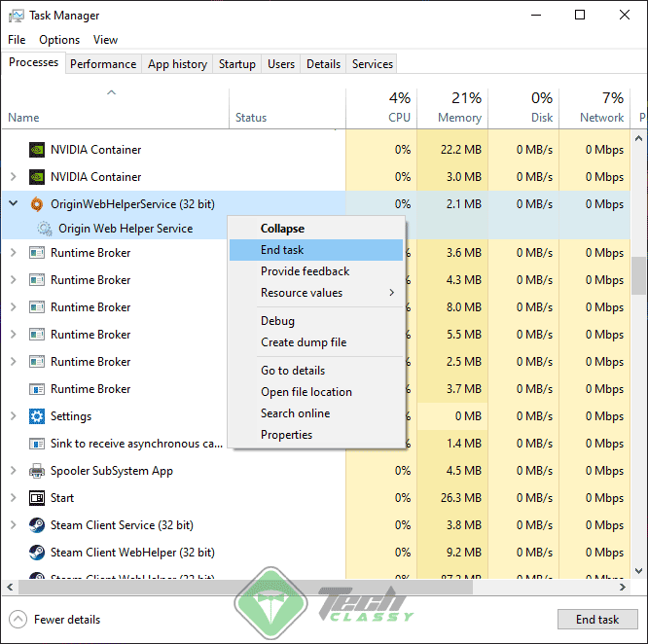Click the OriginWebHelperService process icon
The width and height of the screenshot is (648, 644).
pyautogui.click(x=37, y=204)
